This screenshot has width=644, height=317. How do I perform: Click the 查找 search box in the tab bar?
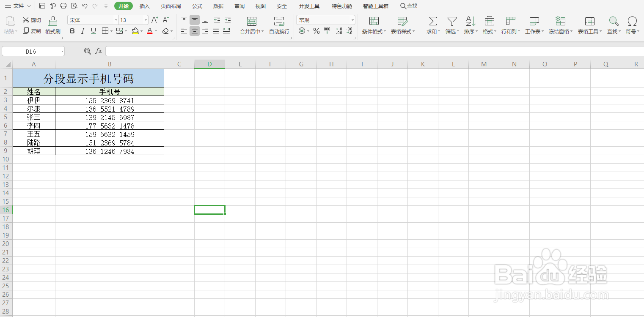[x=409, y=6]
